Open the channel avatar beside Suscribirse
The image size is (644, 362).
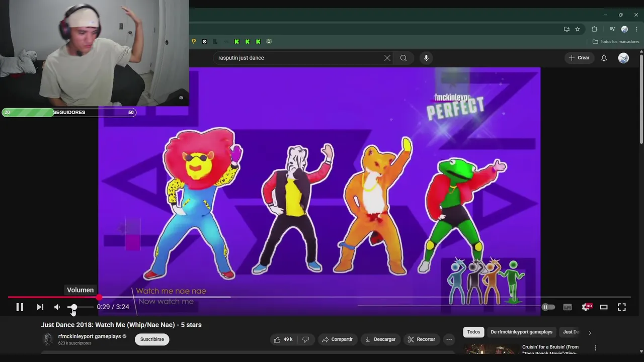(x=48, y=339)
